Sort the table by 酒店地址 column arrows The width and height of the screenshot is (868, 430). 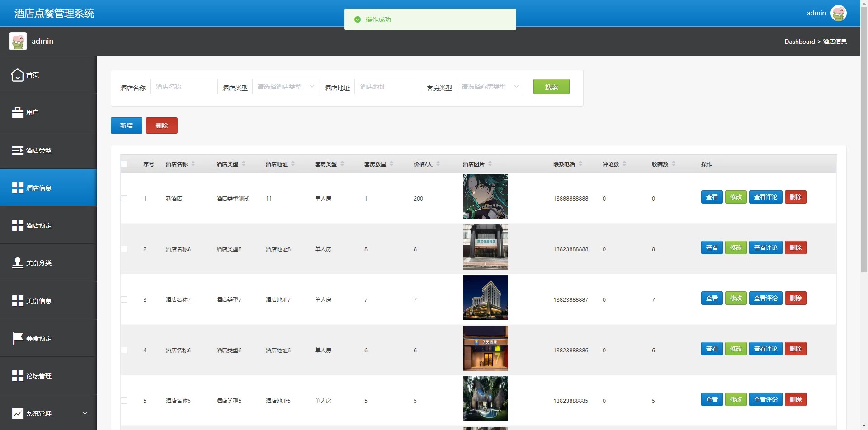(293, 164)
